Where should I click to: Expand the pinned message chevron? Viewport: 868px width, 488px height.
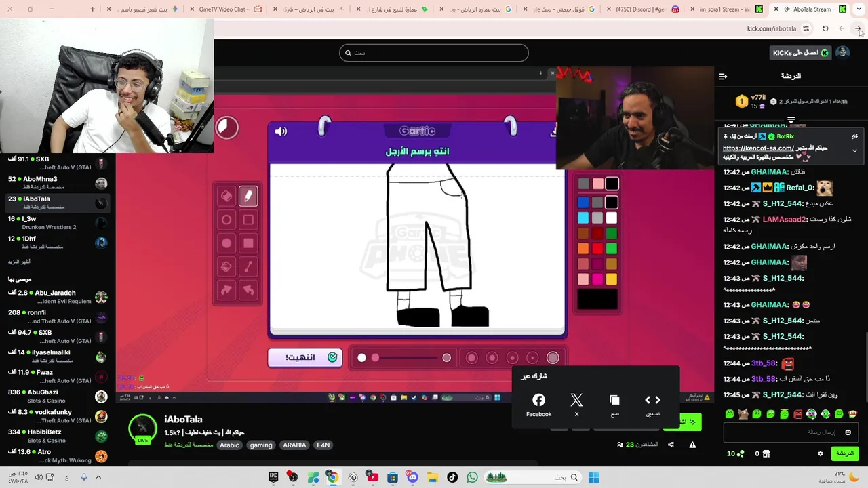click(854, 150)
